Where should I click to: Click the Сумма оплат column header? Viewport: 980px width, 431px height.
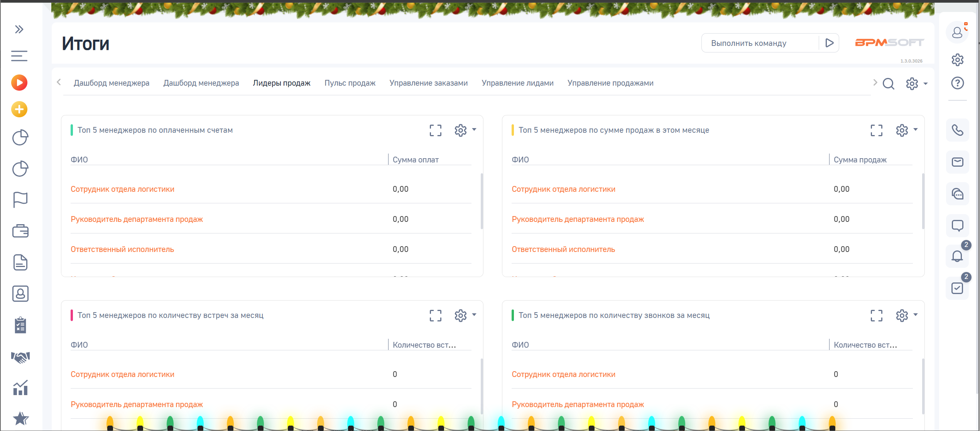pyautogui.click(x=416, y=160)
